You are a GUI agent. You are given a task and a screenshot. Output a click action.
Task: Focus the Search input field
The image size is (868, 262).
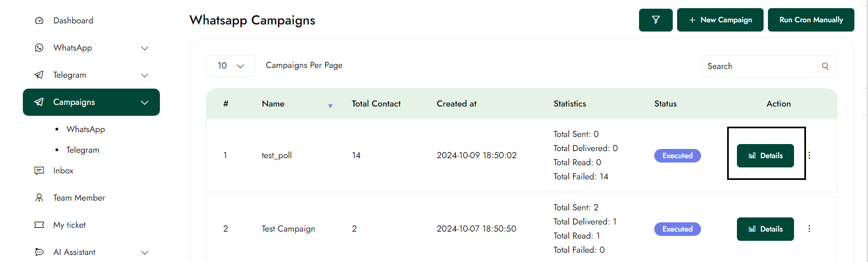click(x=761, y=66)
